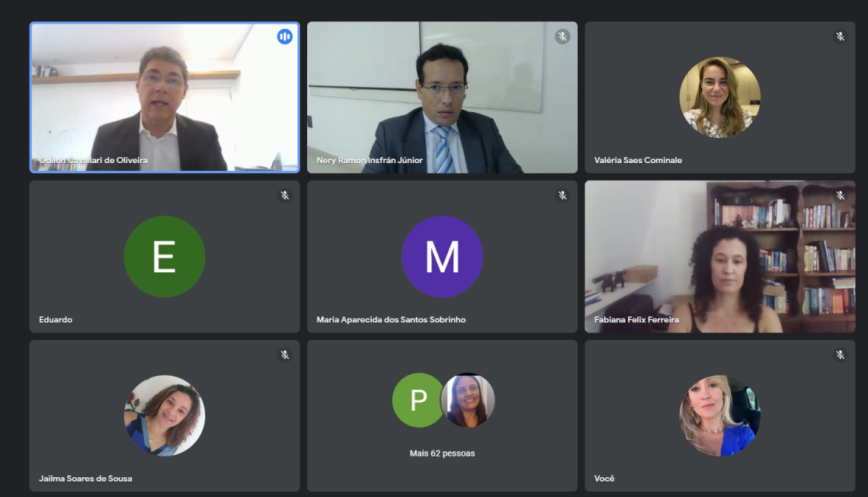This screenshot has width=868, height=497.
Task: Click muted mic icon on Eduardo's tile
Action: tap(285, 196)
